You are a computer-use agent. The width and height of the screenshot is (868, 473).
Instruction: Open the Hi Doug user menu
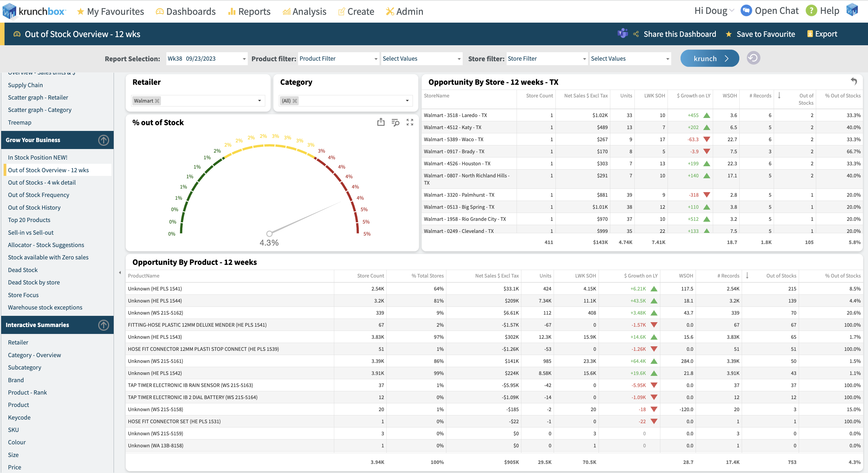click(x=714, y=11)
